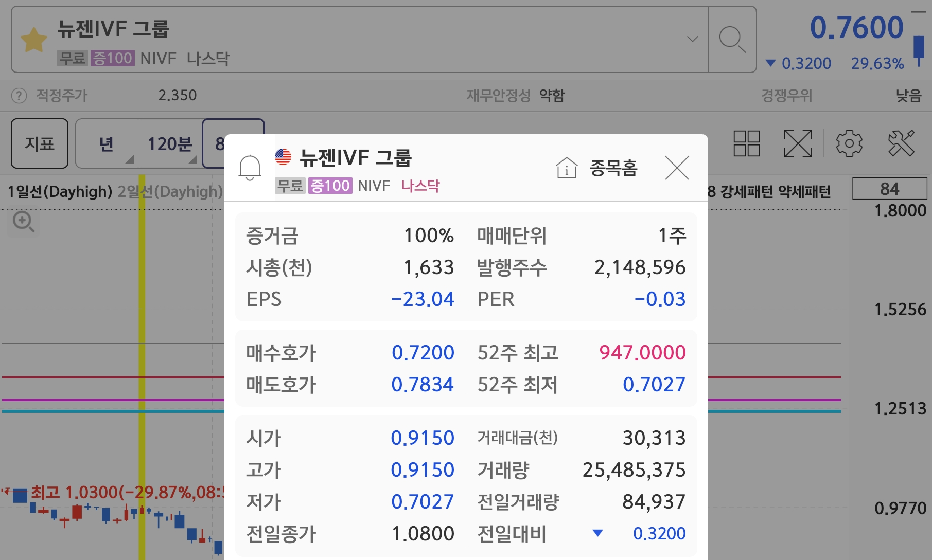Zoom in with the chart magnifier
This screenshot has height=560, width=932.
[23, 222]
